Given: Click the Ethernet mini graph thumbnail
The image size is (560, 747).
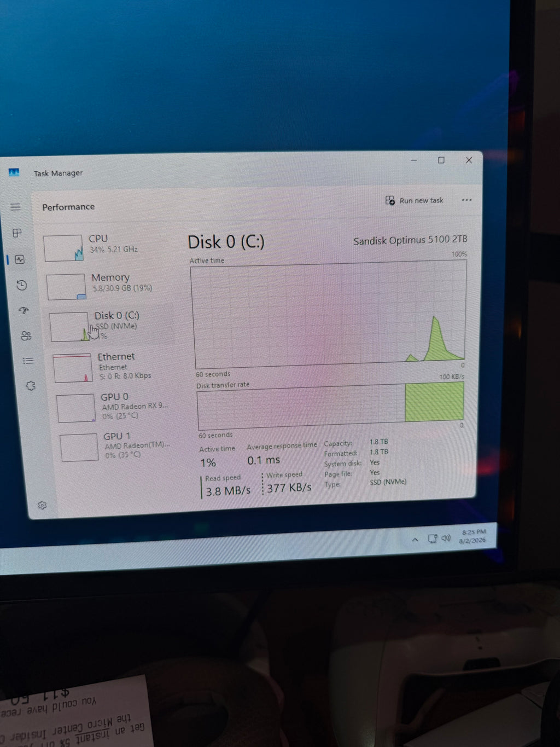Looking at the screenshot, I should click(x=73, y=368).
